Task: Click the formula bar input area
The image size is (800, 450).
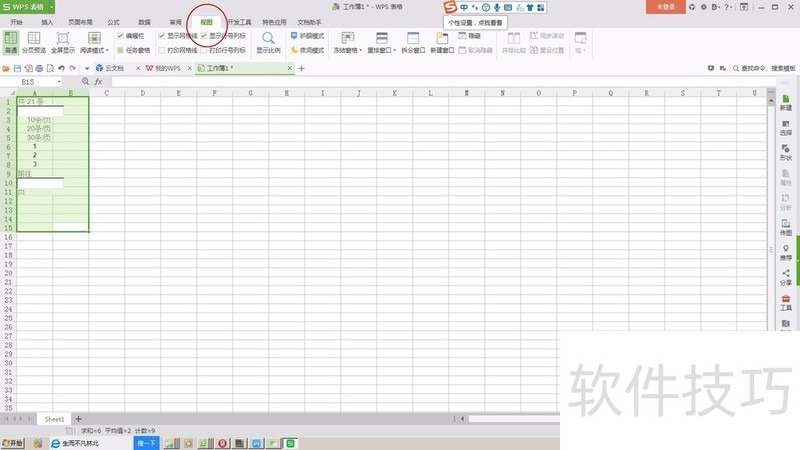Action: (443, 82)
